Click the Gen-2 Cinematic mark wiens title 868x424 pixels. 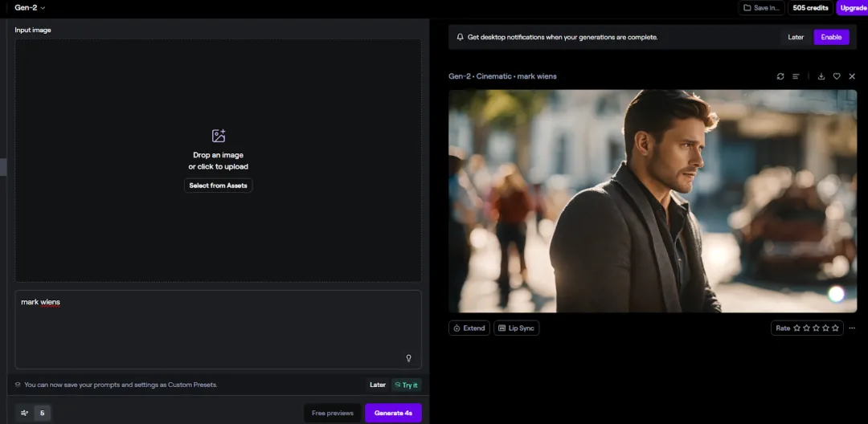pos(502,76)
